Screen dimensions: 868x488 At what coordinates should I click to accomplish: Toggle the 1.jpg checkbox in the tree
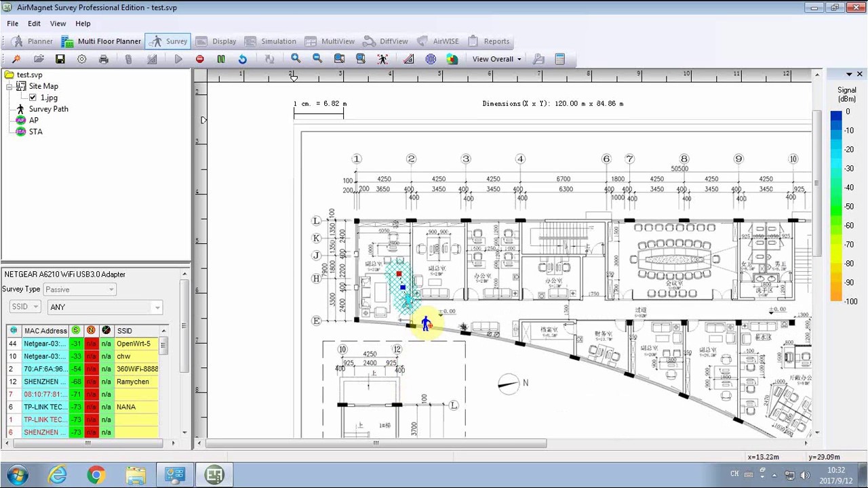click(33, 98)
